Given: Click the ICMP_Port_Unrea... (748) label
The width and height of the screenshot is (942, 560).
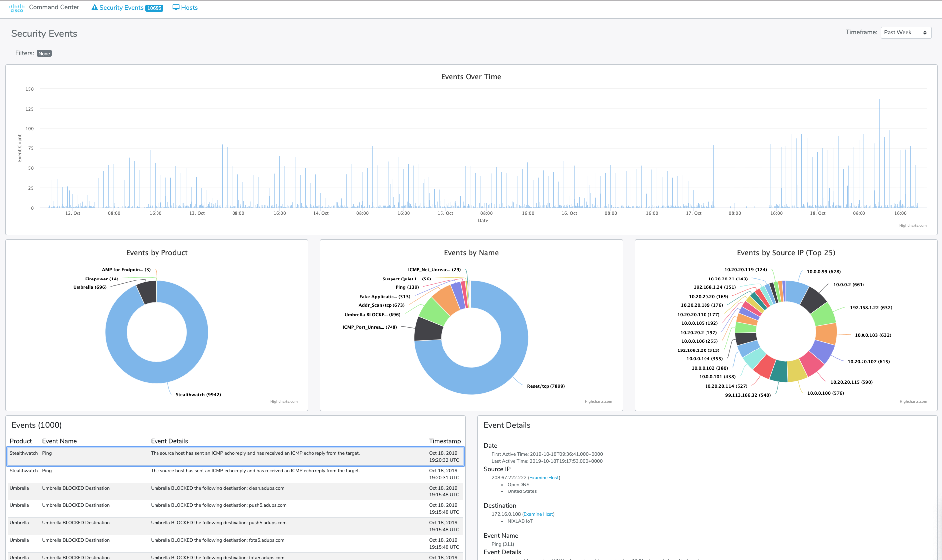Looking at the screenshot, I should (x=370, y=327).
